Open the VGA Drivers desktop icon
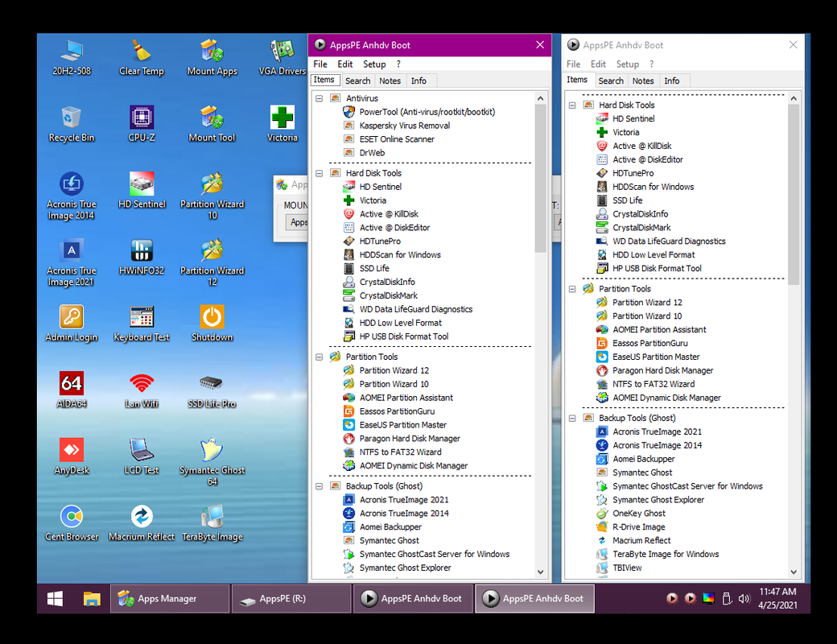This screenshot has height=644, width=837. point(282,58)
